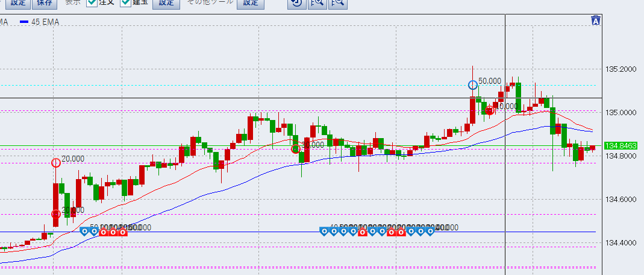Open 設定 next to その他ツール

coord(250,3)
